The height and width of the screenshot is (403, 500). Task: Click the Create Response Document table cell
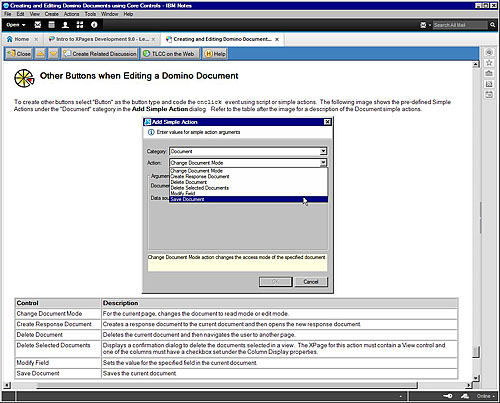point(58,324)
